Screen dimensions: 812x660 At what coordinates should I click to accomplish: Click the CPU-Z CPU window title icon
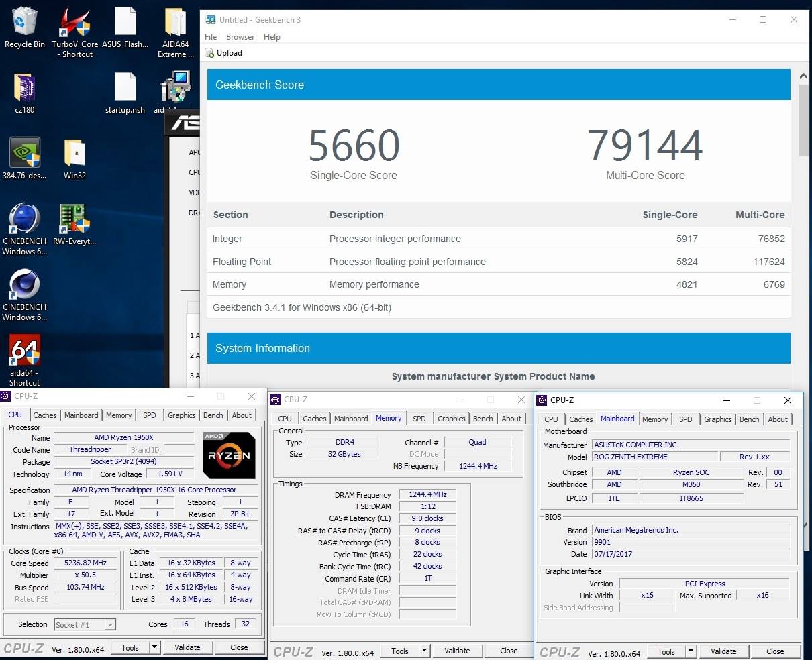tap(6, 396)
